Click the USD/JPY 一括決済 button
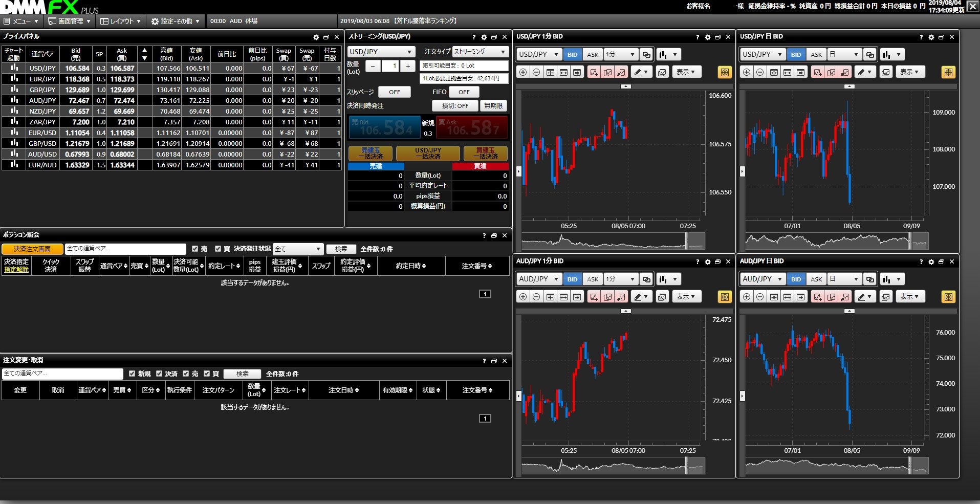Screen dimensions: 980x504 428,154
